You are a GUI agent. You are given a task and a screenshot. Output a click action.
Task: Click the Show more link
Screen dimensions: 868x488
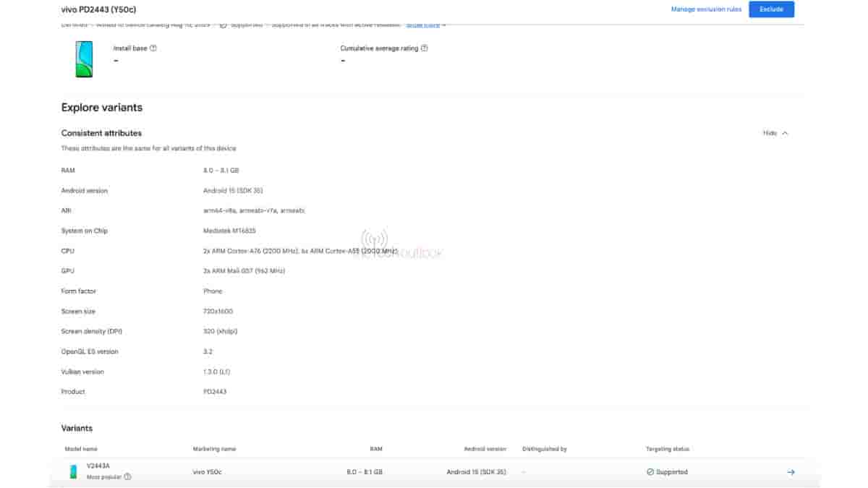coord(425,25)
